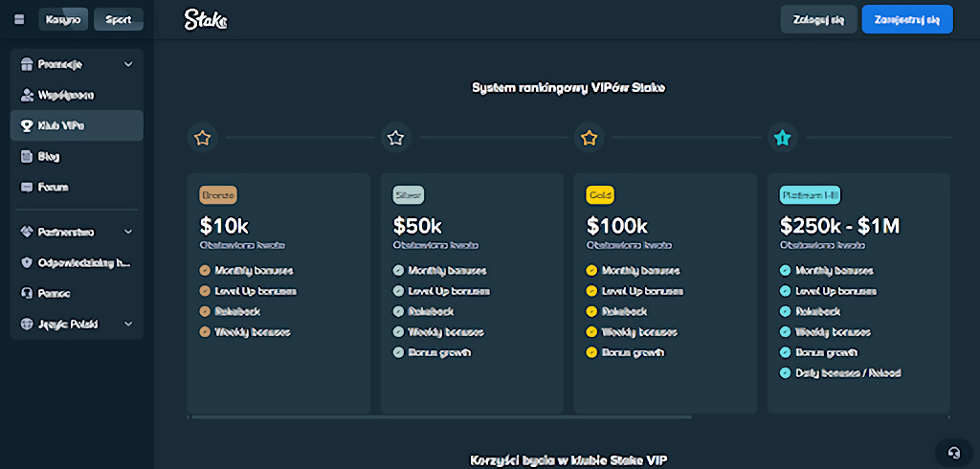The width and height of the screenshot is (980, 469).
Task: Click the Stake logo
Action: pos(206,19)
